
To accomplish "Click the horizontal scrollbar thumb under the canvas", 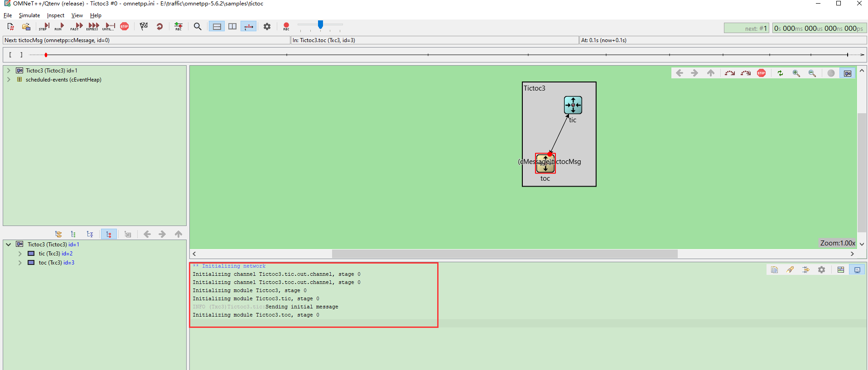I will [x=505, y=254].
